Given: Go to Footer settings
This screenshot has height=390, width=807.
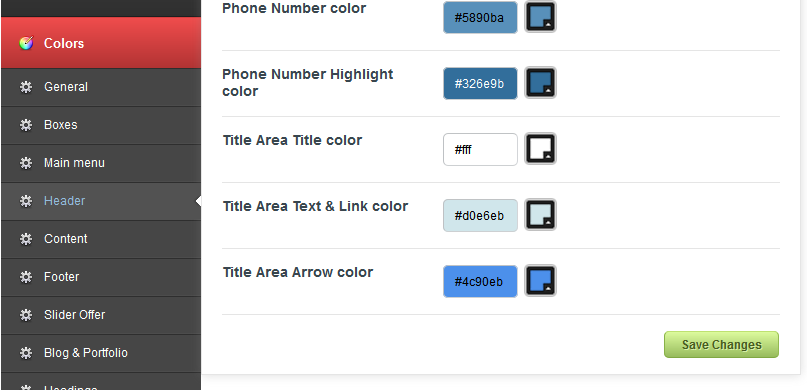Looking at the screenshot, I should [x=101, y=277].
